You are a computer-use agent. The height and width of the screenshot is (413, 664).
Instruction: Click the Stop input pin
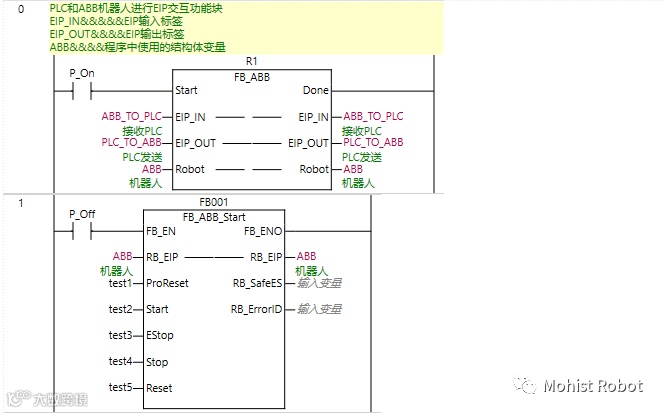point(157,362)
